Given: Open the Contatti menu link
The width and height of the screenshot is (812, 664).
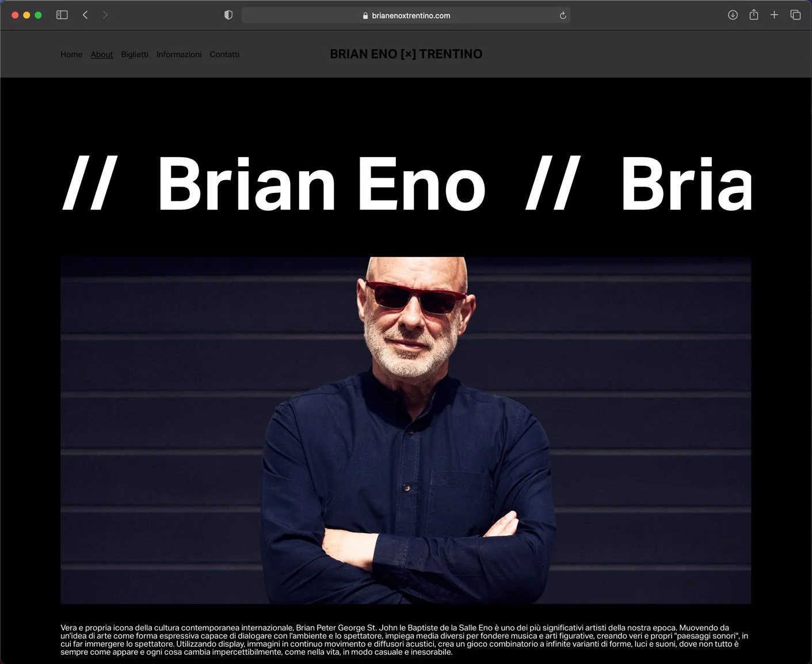Looking at the screenshot, I should click(x=224, y=54).
